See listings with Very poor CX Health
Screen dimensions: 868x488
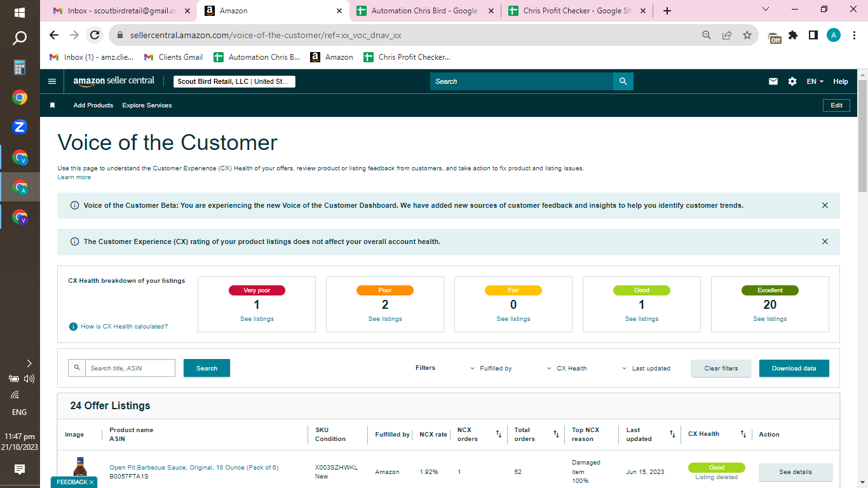coord(257,319)
